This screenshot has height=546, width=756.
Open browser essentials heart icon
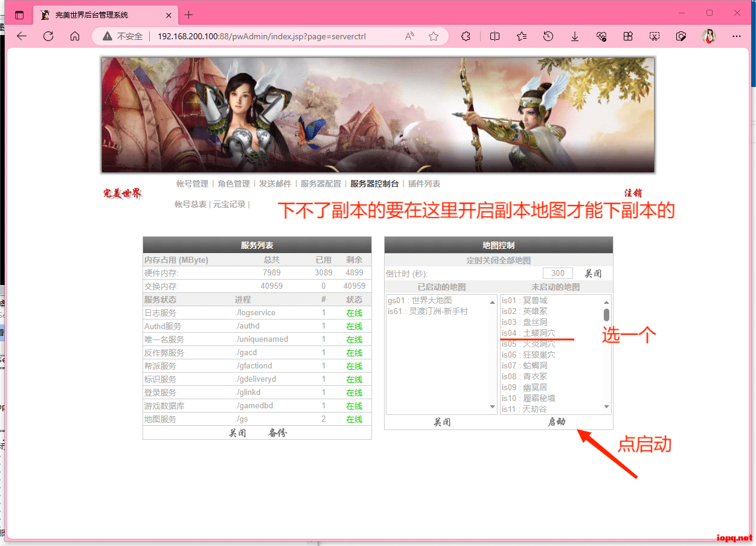pyautogui.click(x=601, y=36)
